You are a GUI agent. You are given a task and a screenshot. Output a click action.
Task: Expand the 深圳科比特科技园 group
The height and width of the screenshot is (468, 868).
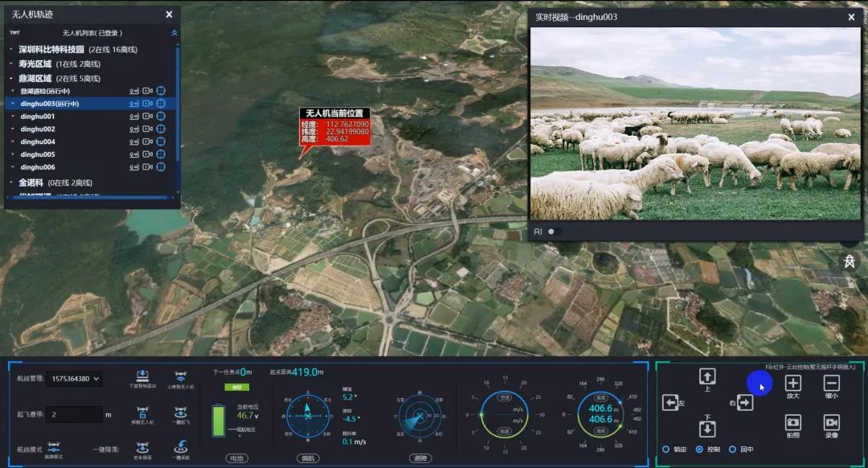click(x=11, y=50)
